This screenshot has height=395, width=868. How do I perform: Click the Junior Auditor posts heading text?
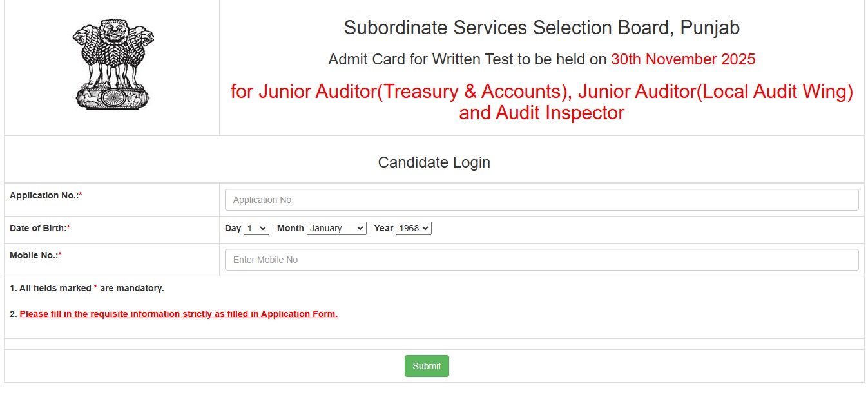(x=541, y=102)
